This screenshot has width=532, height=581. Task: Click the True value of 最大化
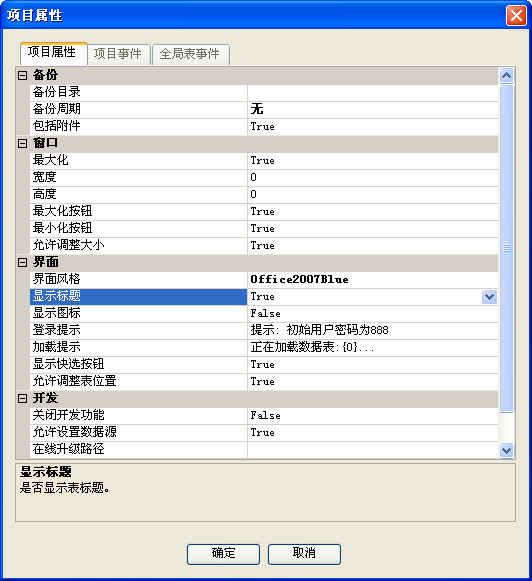tap(263, 161)
